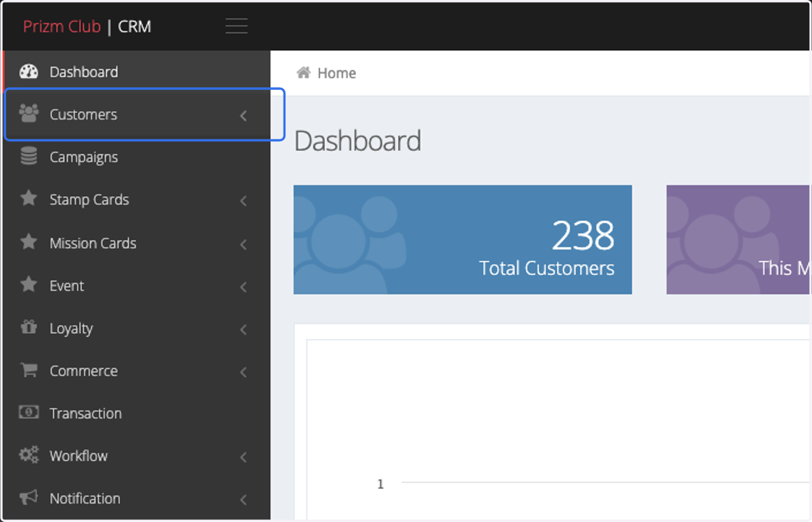Click the Dashboard page heading

tap(358, 141)
